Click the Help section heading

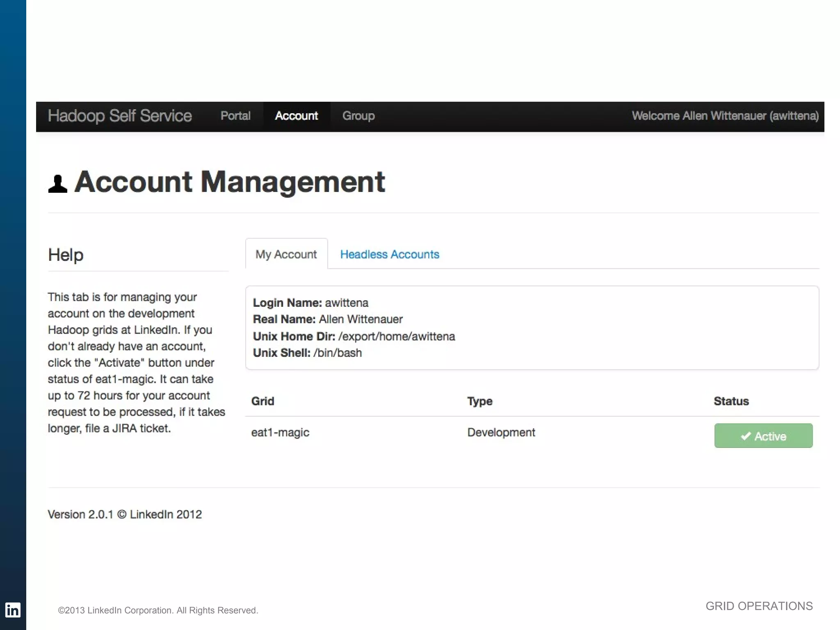tap(66, 255)
